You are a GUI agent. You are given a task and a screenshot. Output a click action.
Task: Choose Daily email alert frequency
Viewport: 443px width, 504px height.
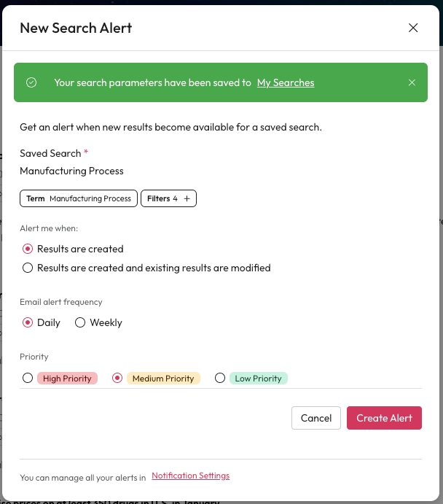click(28, 322)
